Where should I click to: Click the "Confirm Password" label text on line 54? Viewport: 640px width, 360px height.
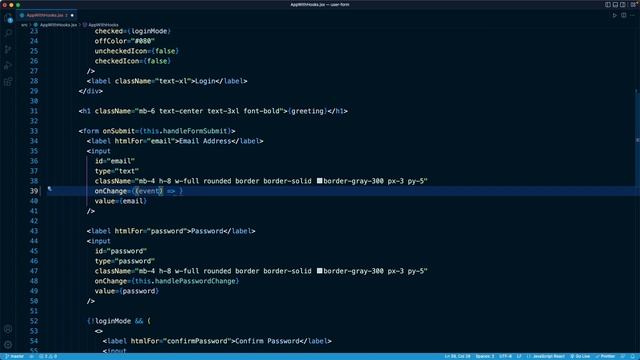267,341
